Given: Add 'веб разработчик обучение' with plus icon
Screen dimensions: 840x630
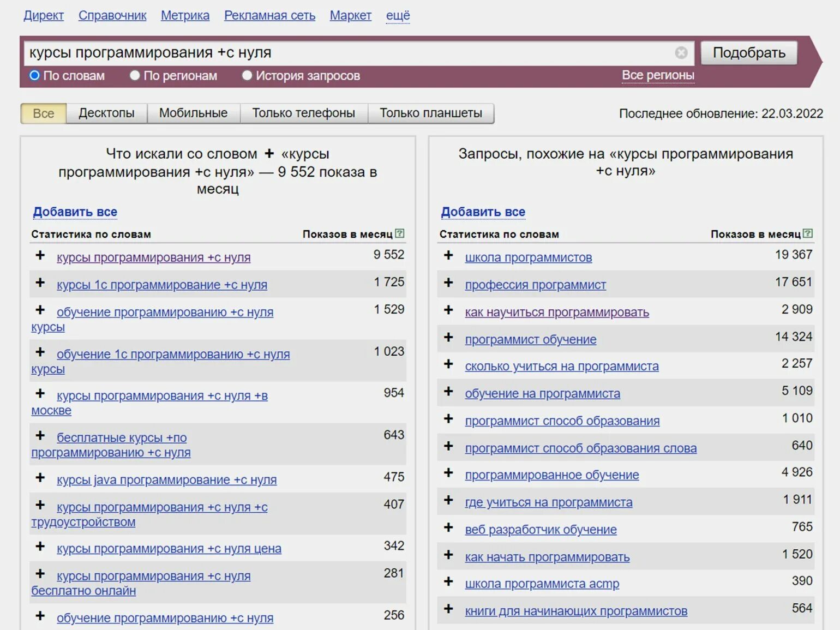Looking at the screenshot, I should [x=448, y=527].
